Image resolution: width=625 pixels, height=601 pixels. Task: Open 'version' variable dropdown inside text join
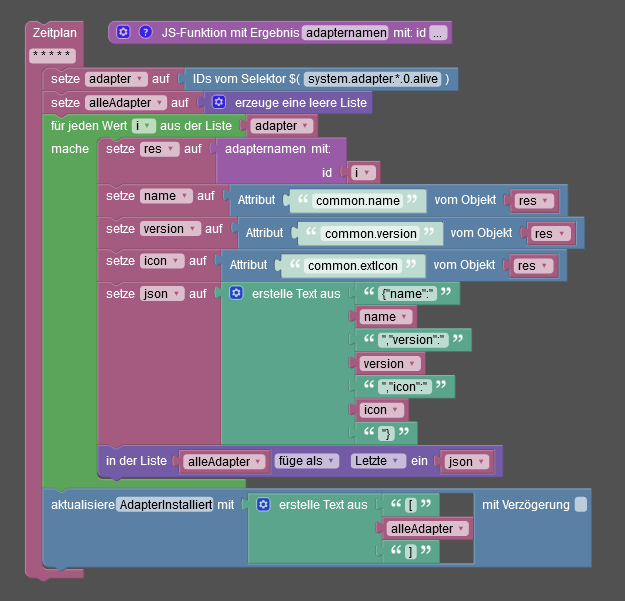tap(389, 364)
